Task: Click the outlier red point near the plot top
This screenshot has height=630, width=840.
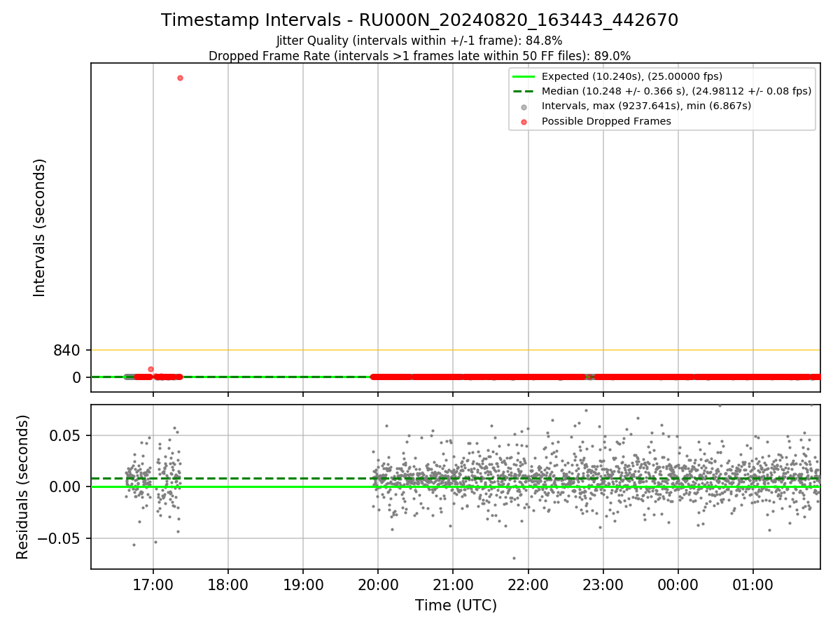Action: 180,78
